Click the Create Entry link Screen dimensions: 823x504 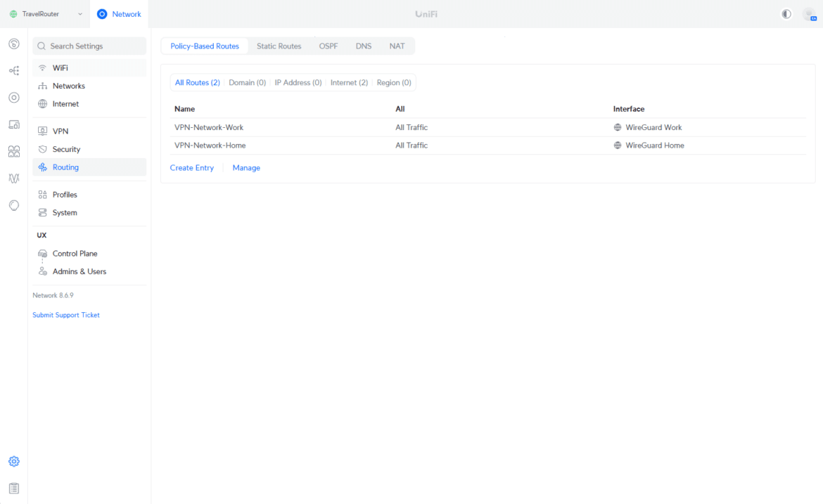(191, 168)
